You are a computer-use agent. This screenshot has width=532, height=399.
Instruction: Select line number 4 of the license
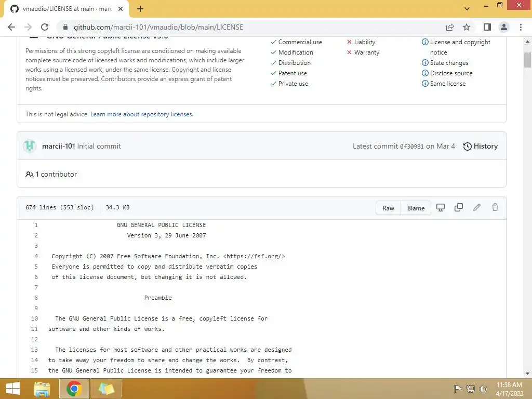[36, 256]
